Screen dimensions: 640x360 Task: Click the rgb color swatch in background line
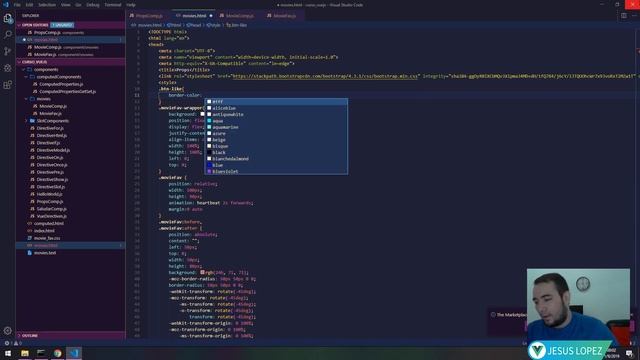(x=202, y=272)
